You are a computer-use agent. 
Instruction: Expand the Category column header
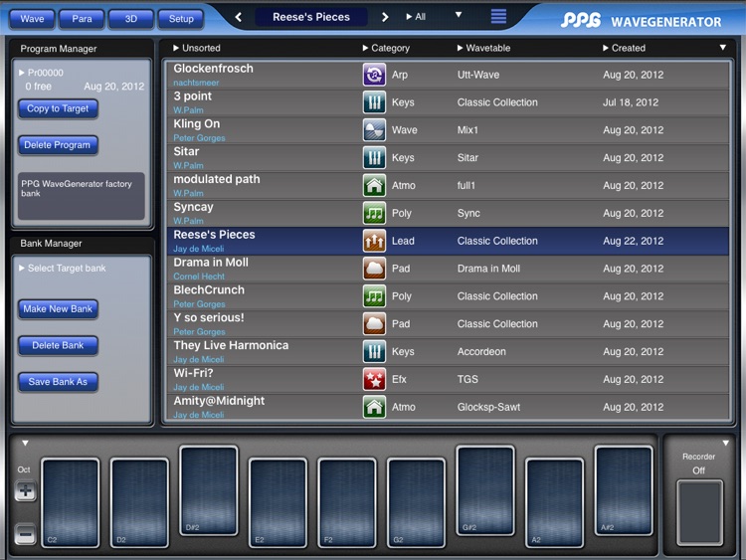[386, 48]
